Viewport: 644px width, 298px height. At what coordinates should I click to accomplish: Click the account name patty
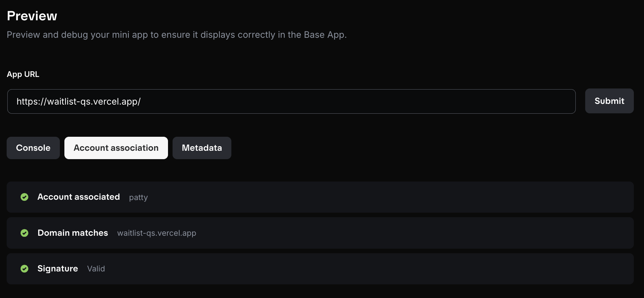click(138, 197)
